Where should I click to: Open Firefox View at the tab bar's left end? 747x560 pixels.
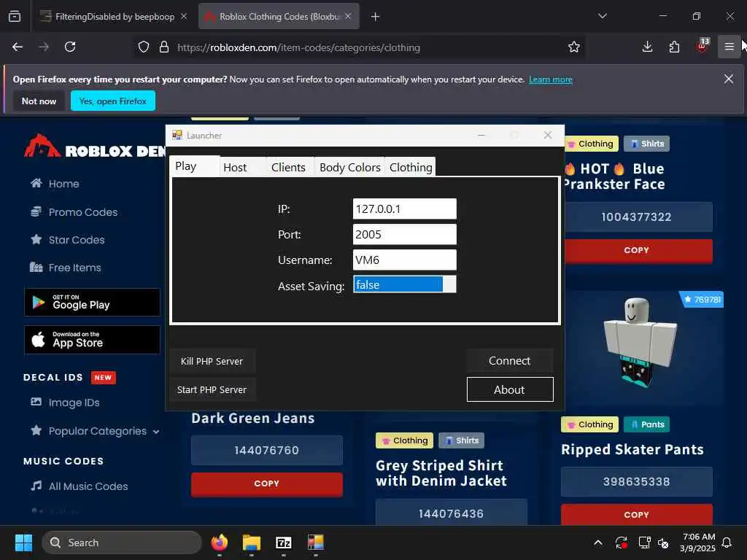(x=15, y=16)
